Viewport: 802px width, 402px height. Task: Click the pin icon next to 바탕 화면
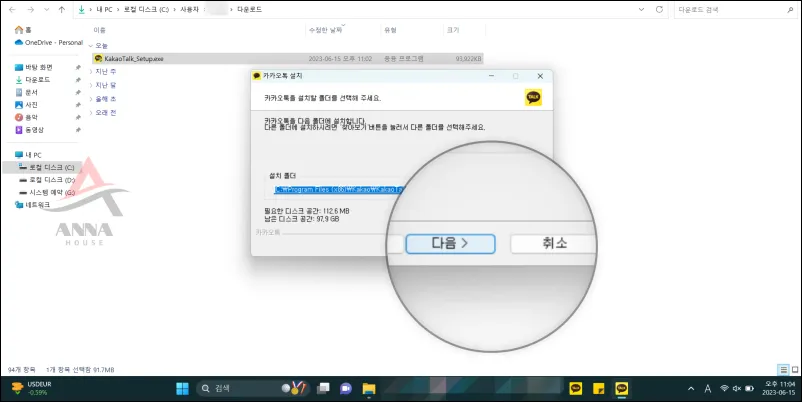78,68
